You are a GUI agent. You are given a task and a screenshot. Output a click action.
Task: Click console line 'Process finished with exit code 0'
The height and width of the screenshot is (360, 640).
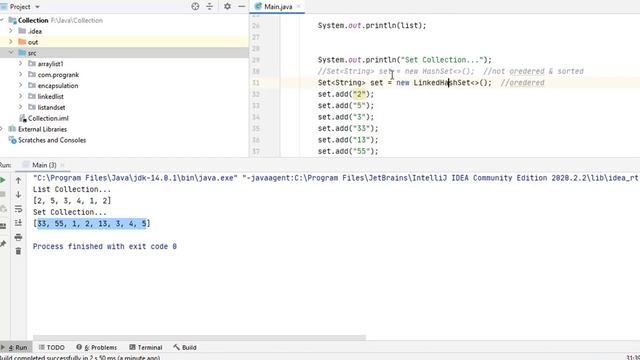104,247
